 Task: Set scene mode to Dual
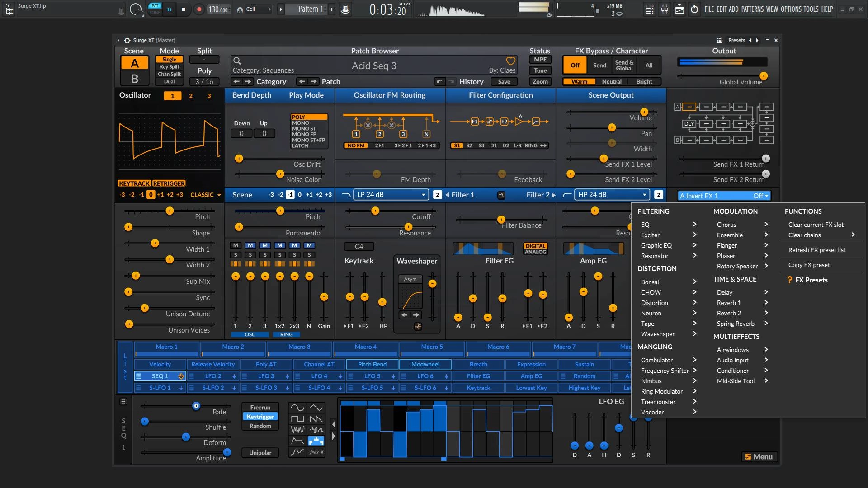[169, 82]
